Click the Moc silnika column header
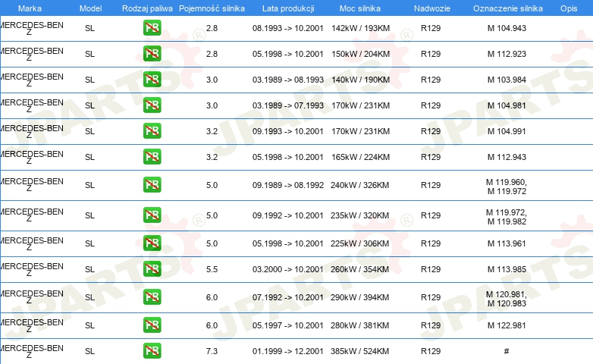 pyautogui.click(x=360, y=8)
